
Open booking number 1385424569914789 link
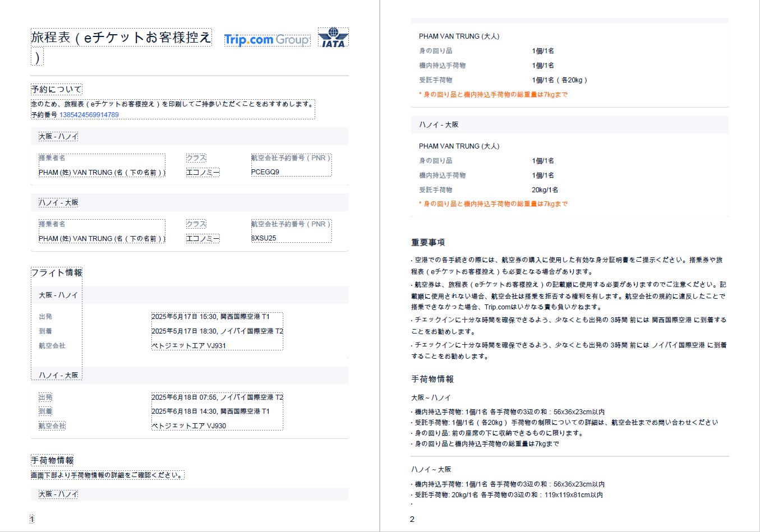click(x=89, y=115)
